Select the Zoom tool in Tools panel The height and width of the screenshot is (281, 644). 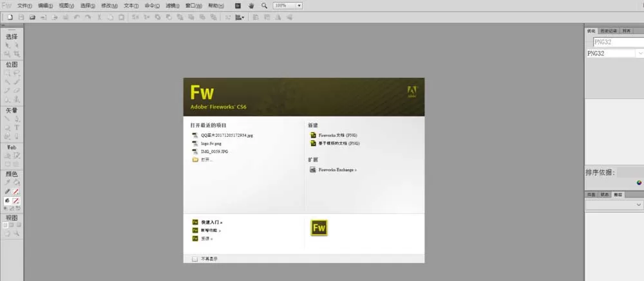17,233
